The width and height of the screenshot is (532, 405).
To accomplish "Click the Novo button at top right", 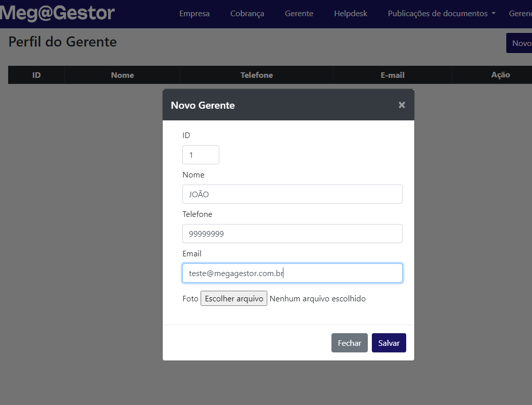I will (x=520, y=43).
